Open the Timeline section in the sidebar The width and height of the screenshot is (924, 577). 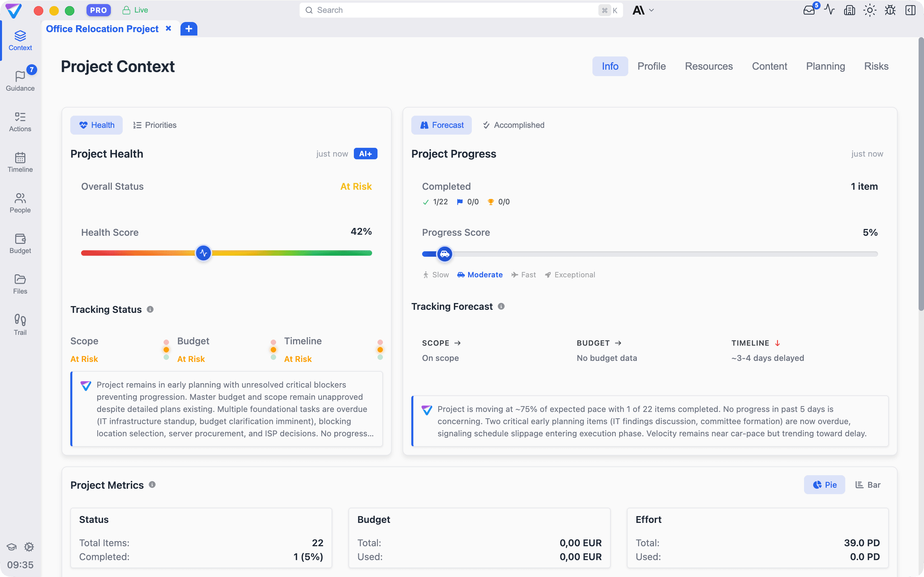click(x=20, y=162)
